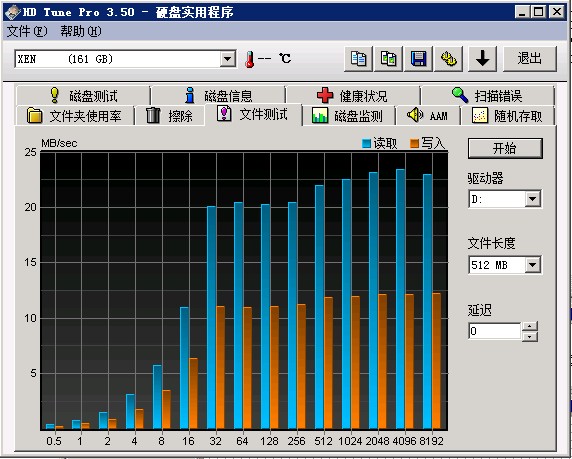This screenshot has height=459, width=572.
Task: Expand the 文件长度 512 MB dropdown
Action: 533,265
